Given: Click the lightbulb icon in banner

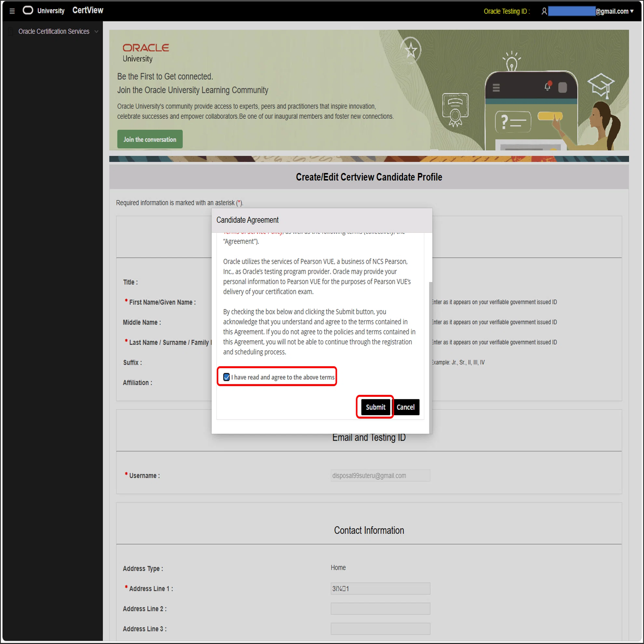Looking at the screenshot, I should tap(512, 61).
